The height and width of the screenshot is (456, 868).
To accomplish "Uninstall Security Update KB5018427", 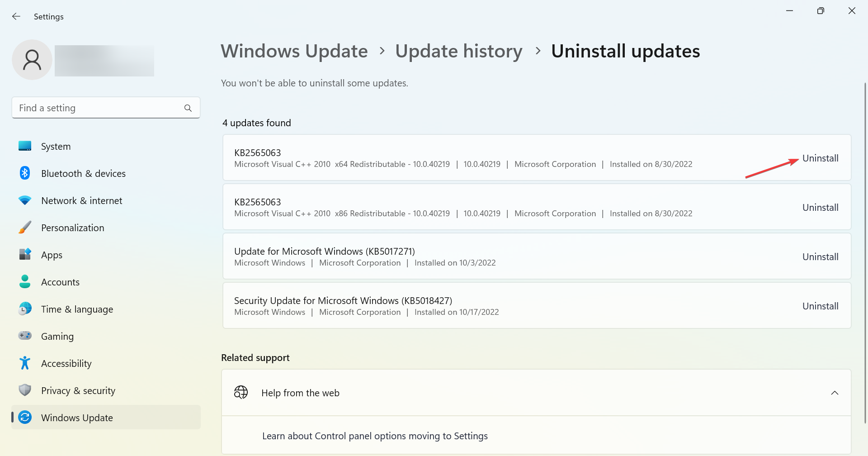I will click(820, 306).
